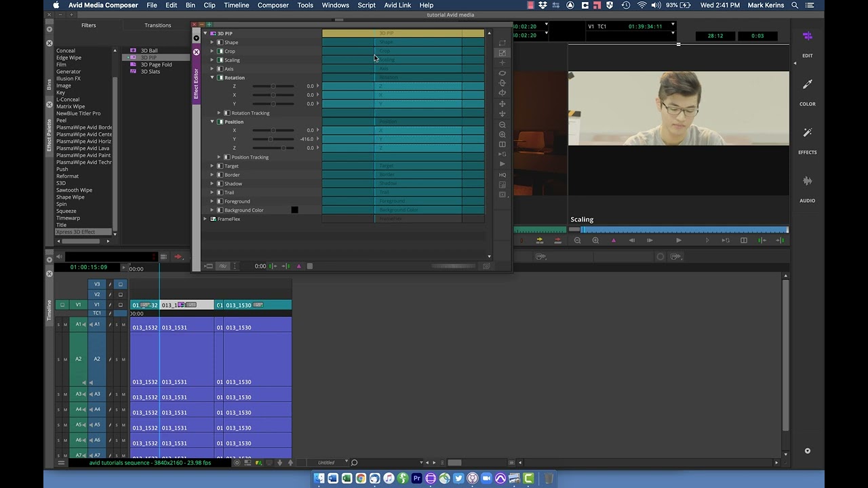
Task: Click the Reduce zoom icon in Effect Editor toolbar
Action: (502, 125)
